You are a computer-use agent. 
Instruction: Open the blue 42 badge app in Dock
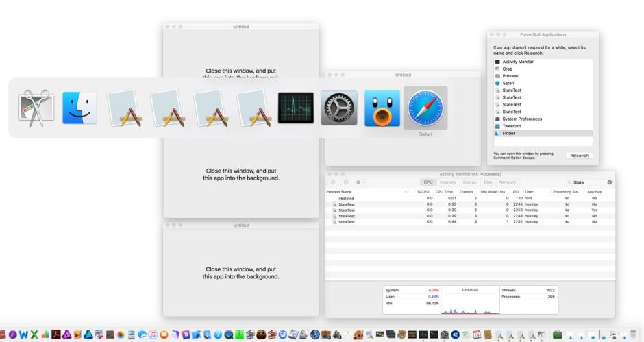[x=455, y=334]
